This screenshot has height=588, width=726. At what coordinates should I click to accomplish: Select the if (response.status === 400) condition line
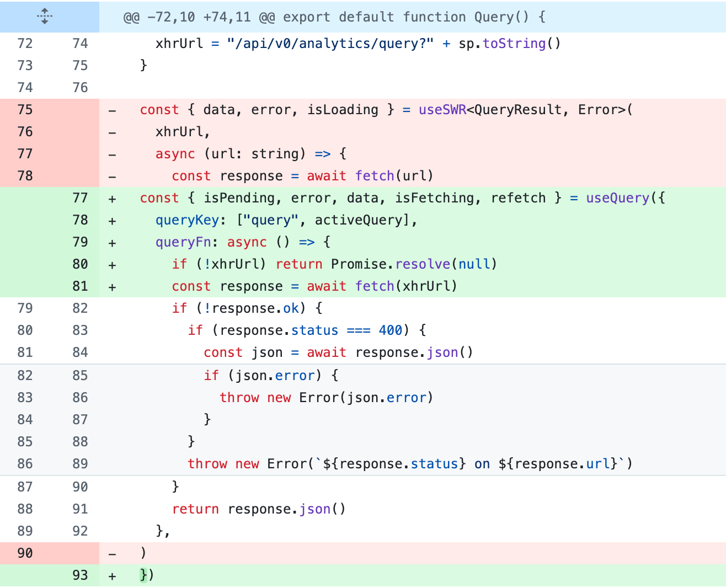click(307, 330)
